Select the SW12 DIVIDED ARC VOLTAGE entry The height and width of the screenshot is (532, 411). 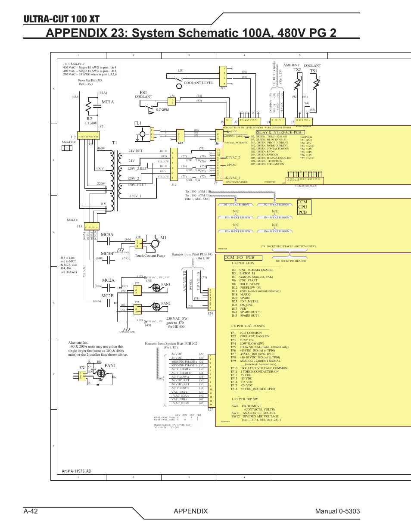click(255, 417)
